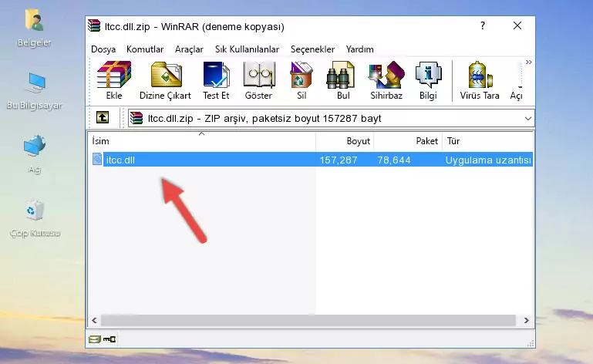The width and height of the screenshot is (593, 364).
Task: Click the question mark help button
Action: [483, 25]
